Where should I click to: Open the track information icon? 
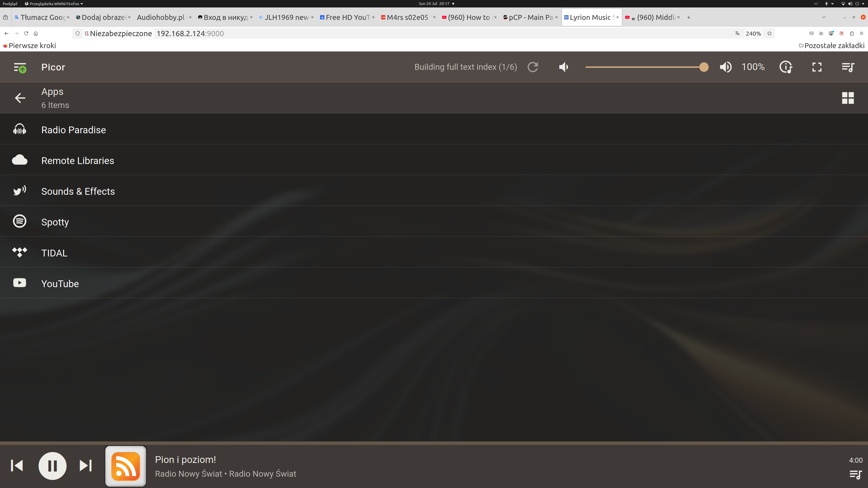[x=786, y=67]
